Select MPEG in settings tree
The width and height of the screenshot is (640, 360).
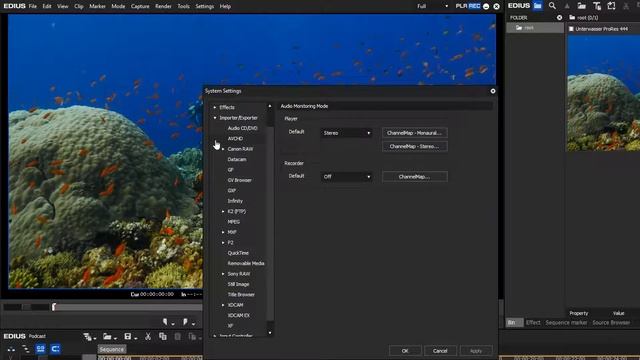pyautogui.click(x=233, y=222)
